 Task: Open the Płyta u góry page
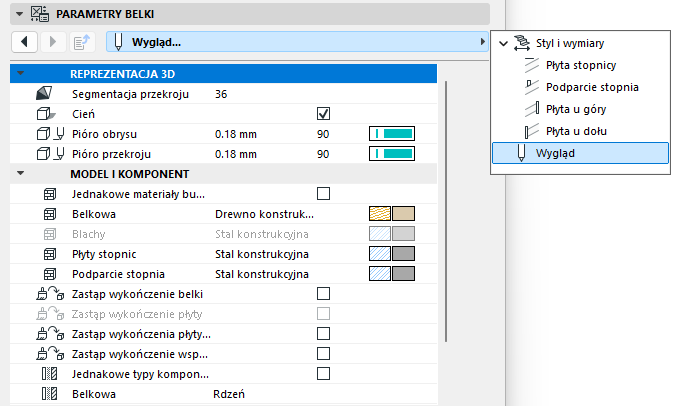[576, 109]
